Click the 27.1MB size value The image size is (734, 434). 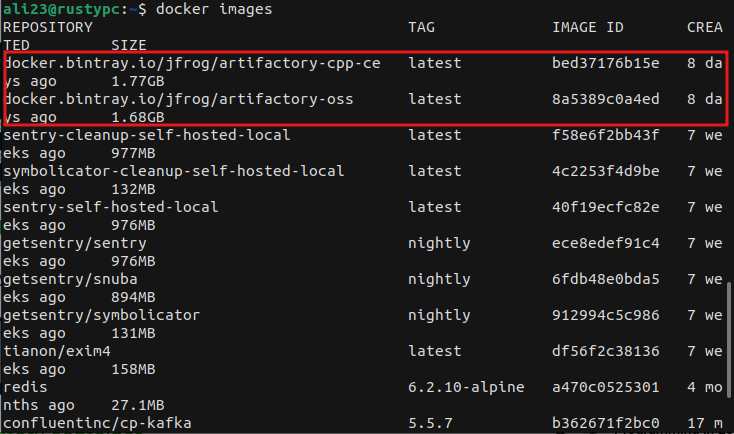tap(138, 405)
